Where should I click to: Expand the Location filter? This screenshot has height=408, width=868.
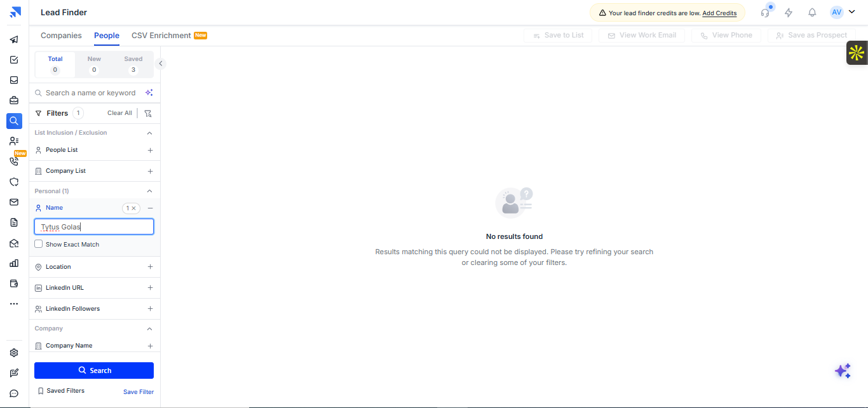[150, 267]
